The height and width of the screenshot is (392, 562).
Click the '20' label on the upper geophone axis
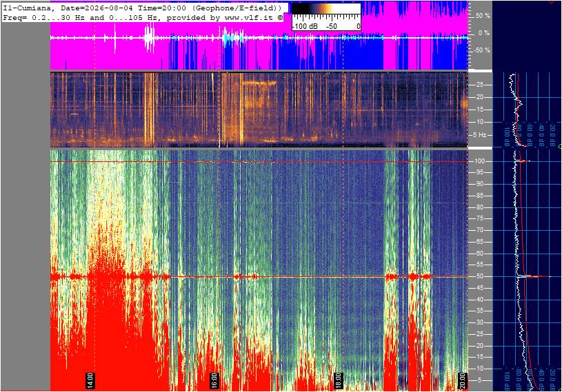479,97
